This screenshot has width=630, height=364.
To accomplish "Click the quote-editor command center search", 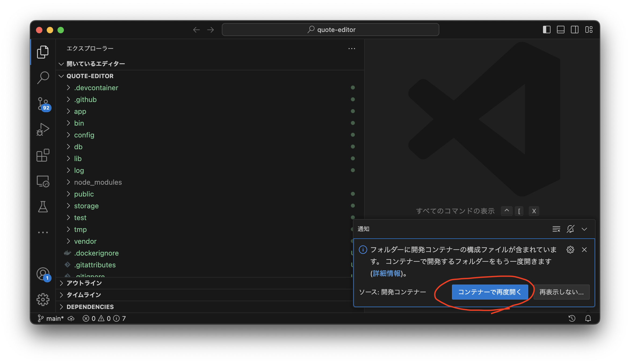I will click(x=330, y=30).
